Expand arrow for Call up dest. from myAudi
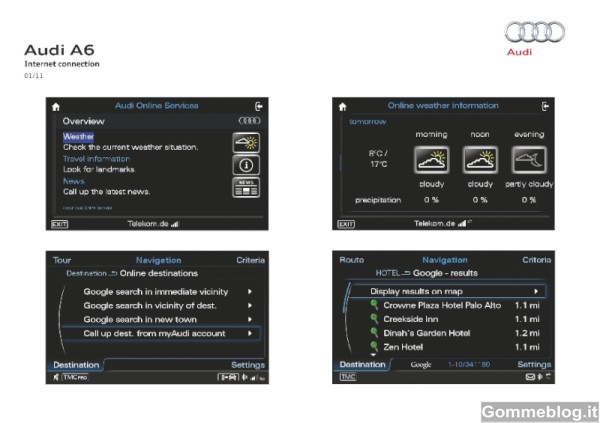 pyautogui.click(x=250, y=333)
